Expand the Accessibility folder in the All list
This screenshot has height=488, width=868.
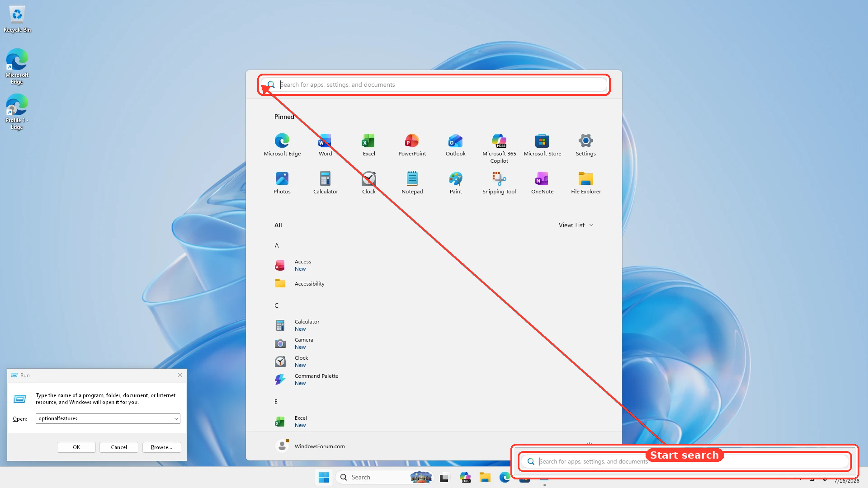[x=300, y=284]
